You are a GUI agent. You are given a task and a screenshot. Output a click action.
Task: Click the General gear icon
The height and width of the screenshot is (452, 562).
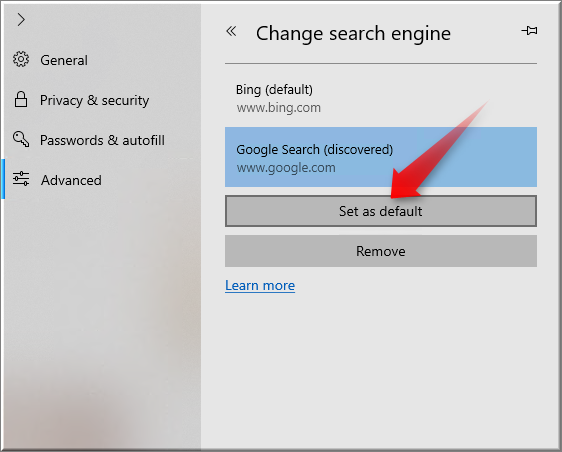click(21, 60)
